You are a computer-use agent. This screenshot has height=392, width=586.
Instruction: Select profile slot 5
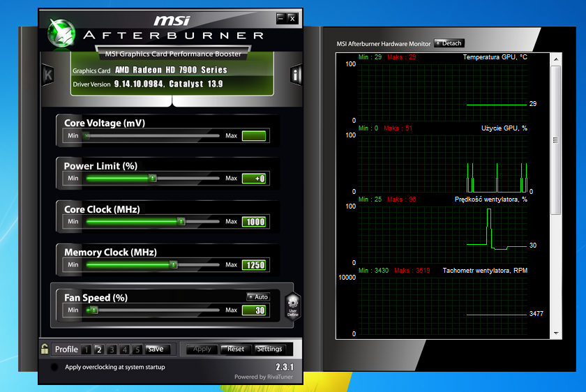(137, 349)
